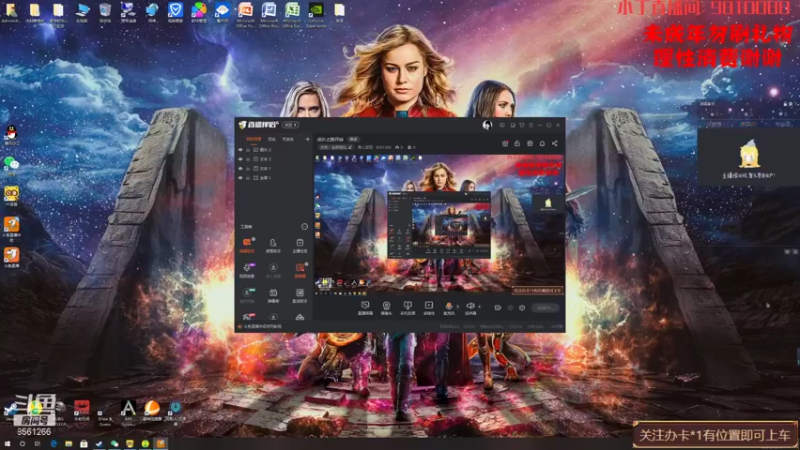The image size is (800, 450).
Task: Toggle lock icon of the topmost source row
Action: pos(248,150)
